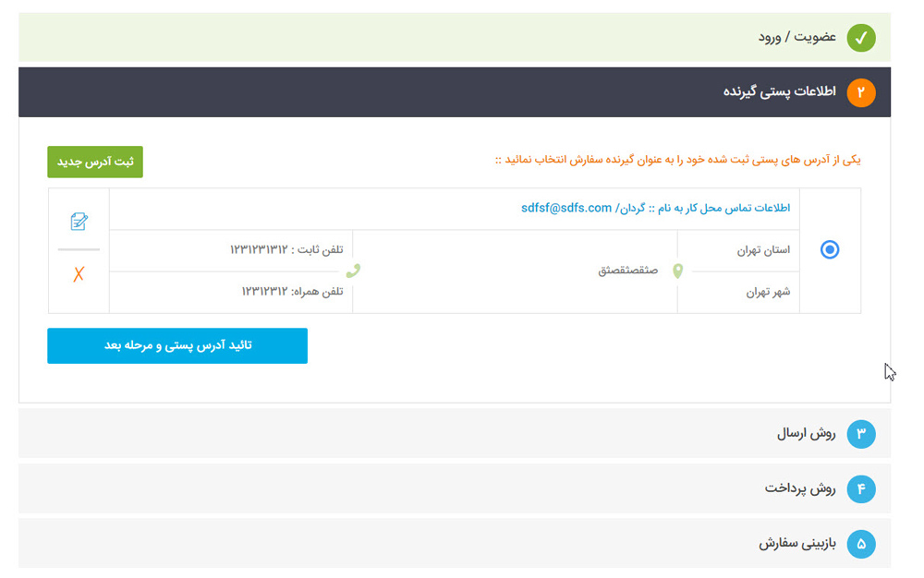This screenshot has width=924, height=578.
Task: Click the address text صثقصثقصثق
Action: click(x=628, y=271)
